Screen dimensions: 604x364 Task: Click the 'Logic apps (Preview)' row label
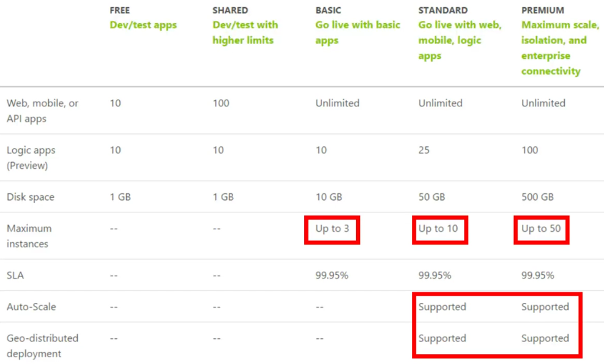click(31, 158)
